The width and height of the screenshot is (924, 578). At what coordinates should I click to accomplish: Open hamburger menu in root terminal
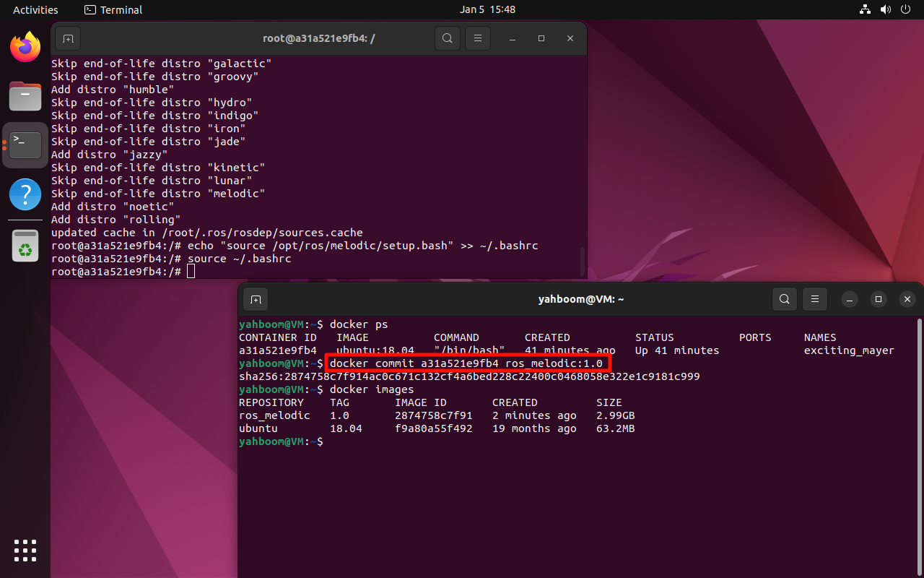coord(476,38)
